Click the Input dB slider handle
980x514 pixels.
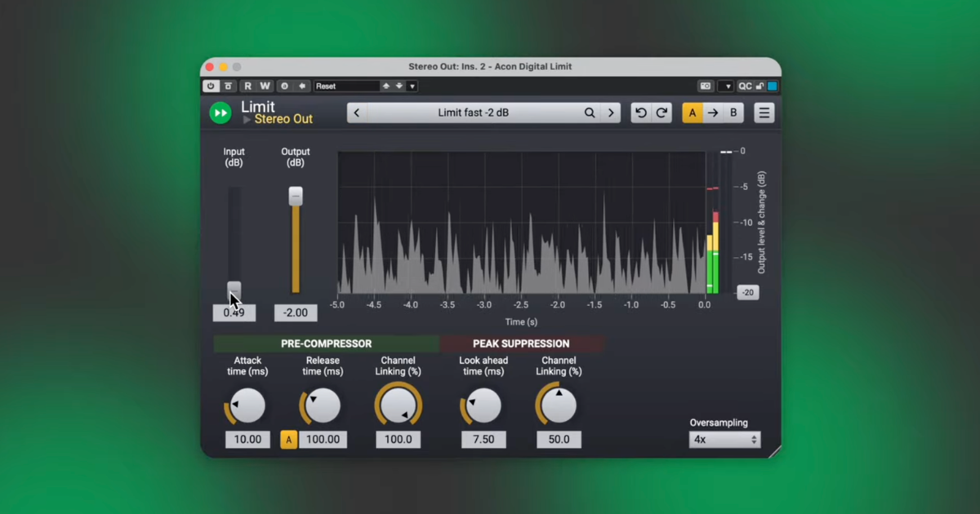[x=234, y=290]
